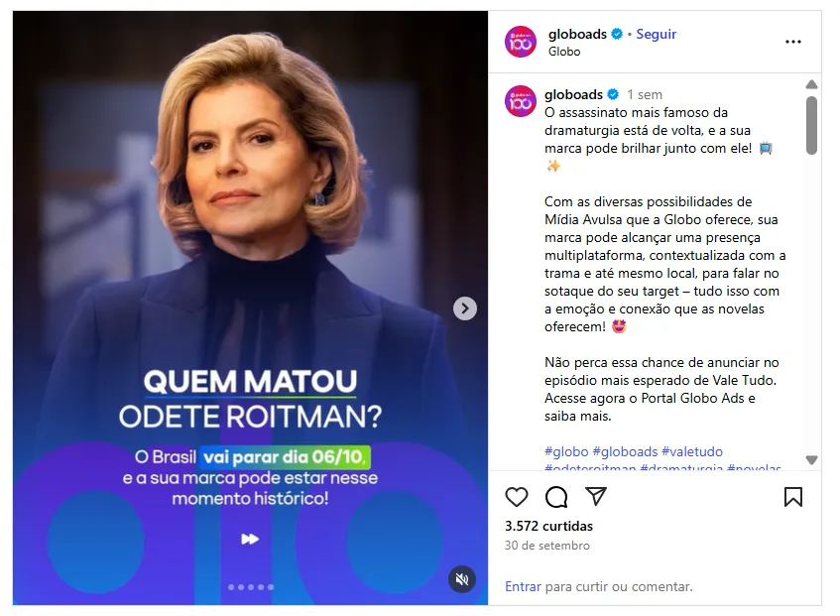
Task: Share the post via paper plane icon
Action: (x=596, y=497)
